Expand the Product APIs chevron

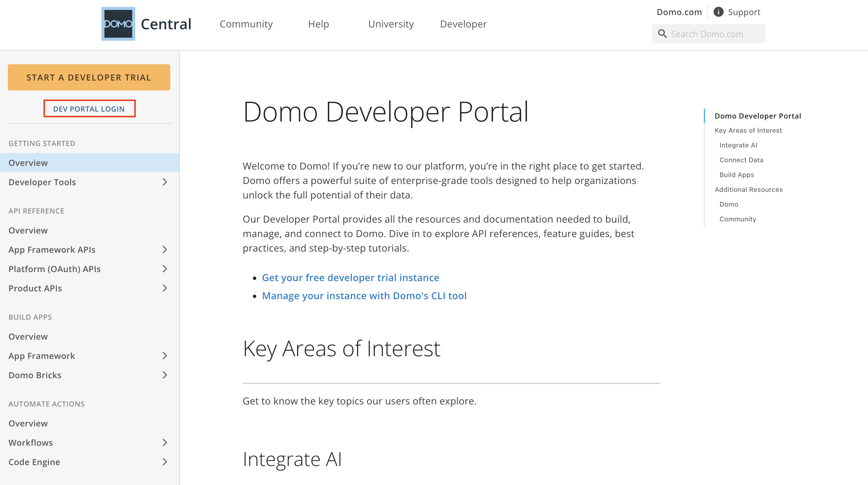tap(165, 288)
